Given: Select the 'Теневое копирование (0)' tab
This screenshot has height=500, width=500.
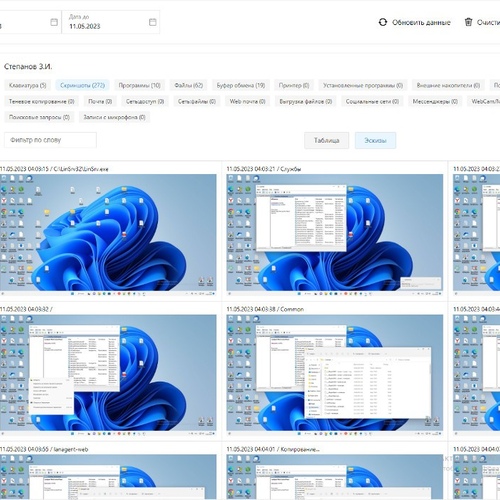Looking at the screenshot, I should 41,101.
